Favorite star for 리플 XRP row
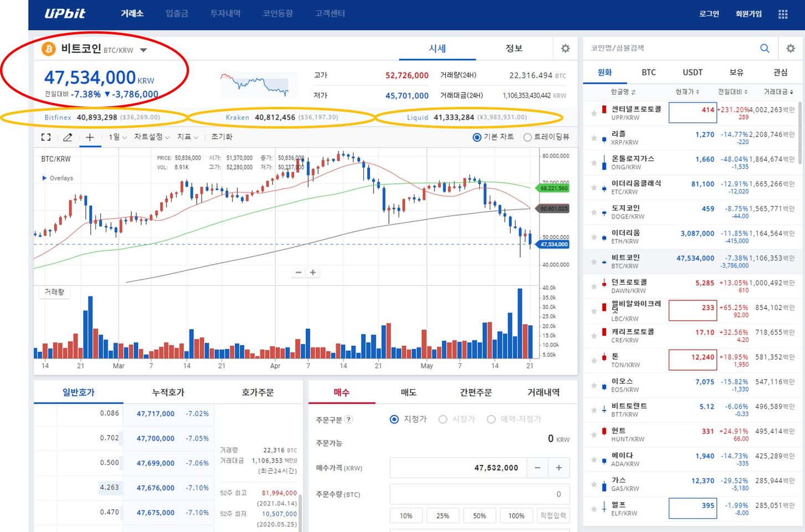The width and height of the screenshot is (805, 532). pos(594,138)
